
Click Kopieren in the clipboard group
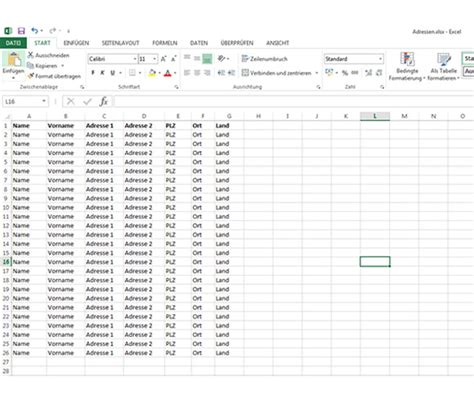[x=43, y=66]
